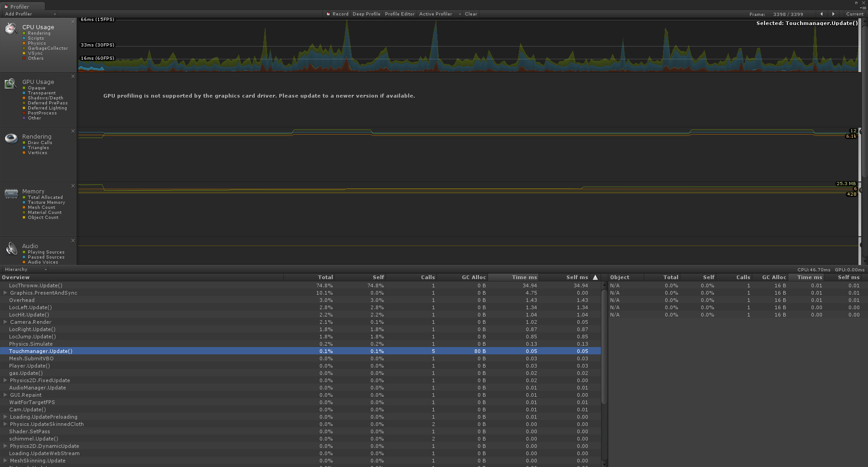Screen dimensions: 868x467
Task: Click the Clear button
Action: click(x=471, y=14)
